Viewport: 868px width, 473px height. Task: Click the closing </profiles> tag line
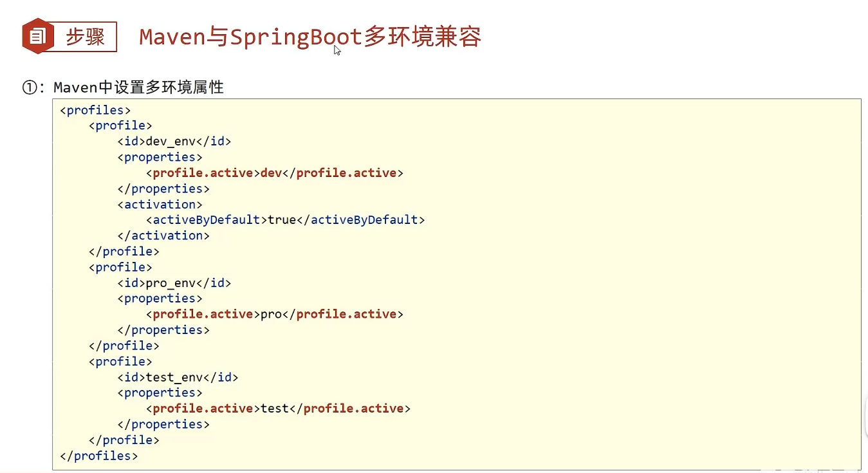point(99,456)
